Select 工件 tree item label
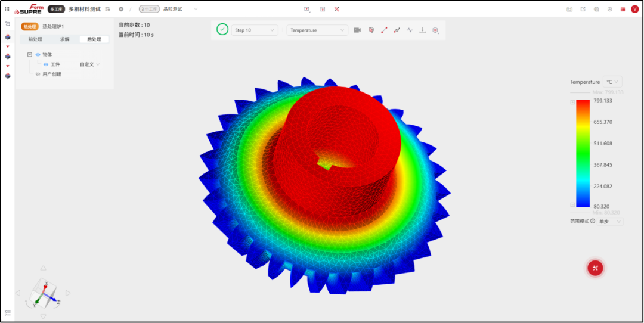 [55, 64]
